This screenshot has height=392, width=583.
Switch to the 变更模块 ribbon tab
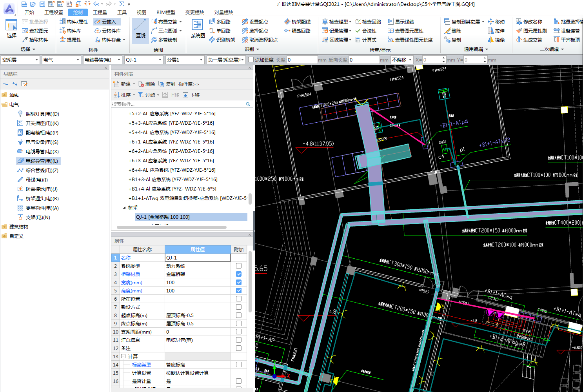[195, 12]
